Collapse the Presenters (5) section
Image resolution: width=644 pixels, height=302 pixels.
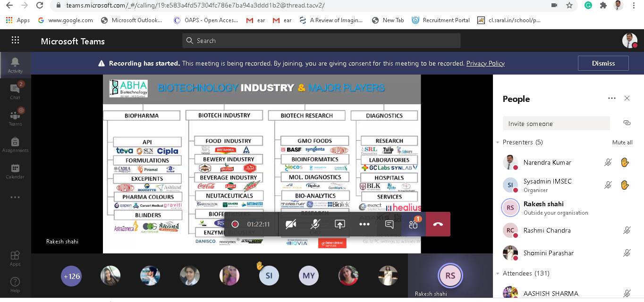pos(498,143)
